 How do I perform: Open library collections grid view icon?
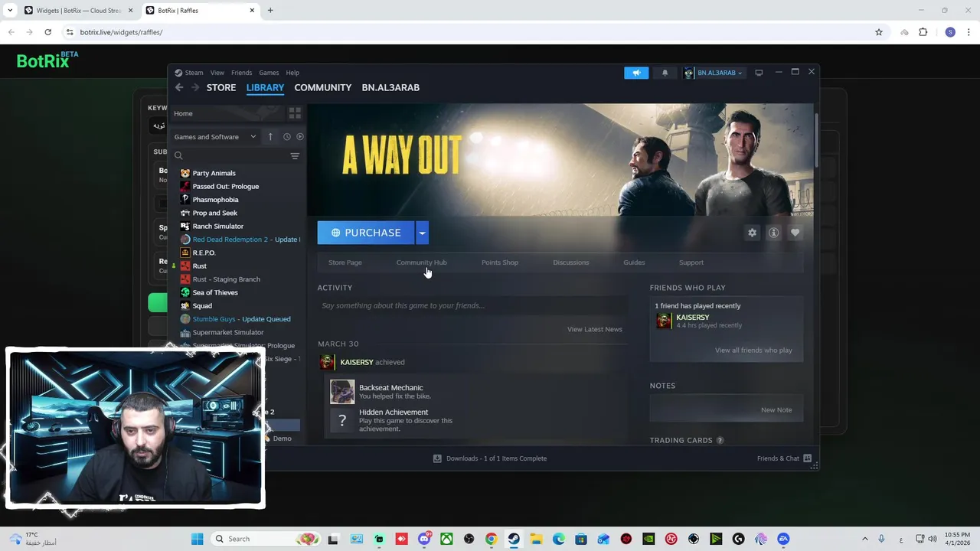[x=295, y=113]
